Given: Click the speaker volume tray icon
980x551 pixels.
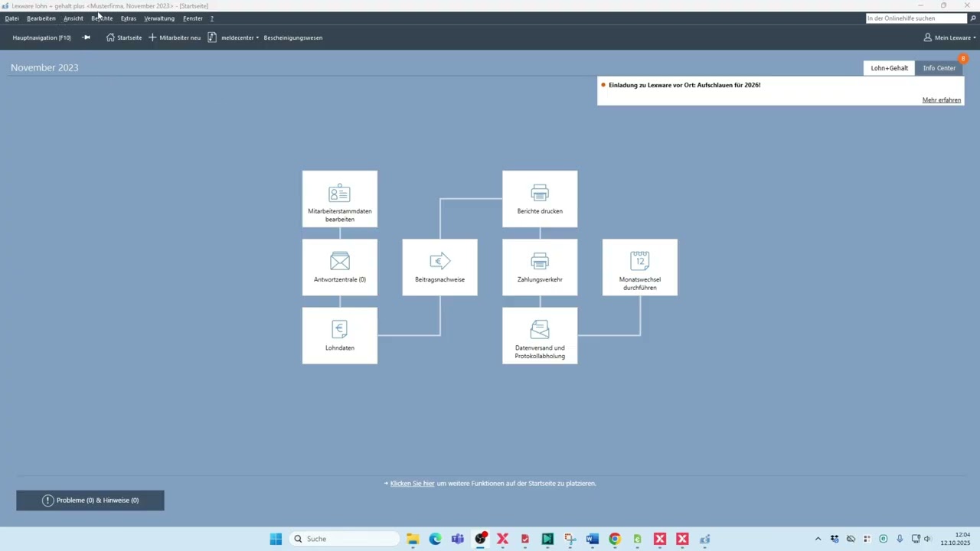Looking at the screenshot, I should (928, 539).
